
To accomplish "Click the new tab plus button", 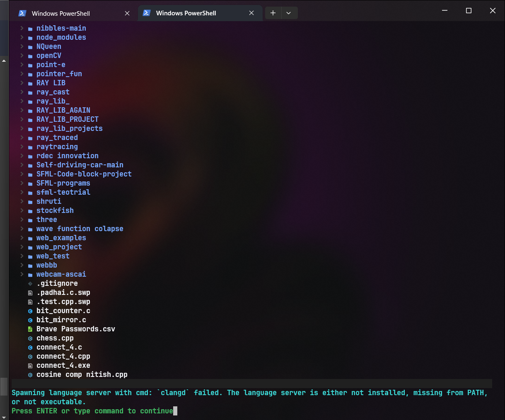I will click(x=273, y=13).
